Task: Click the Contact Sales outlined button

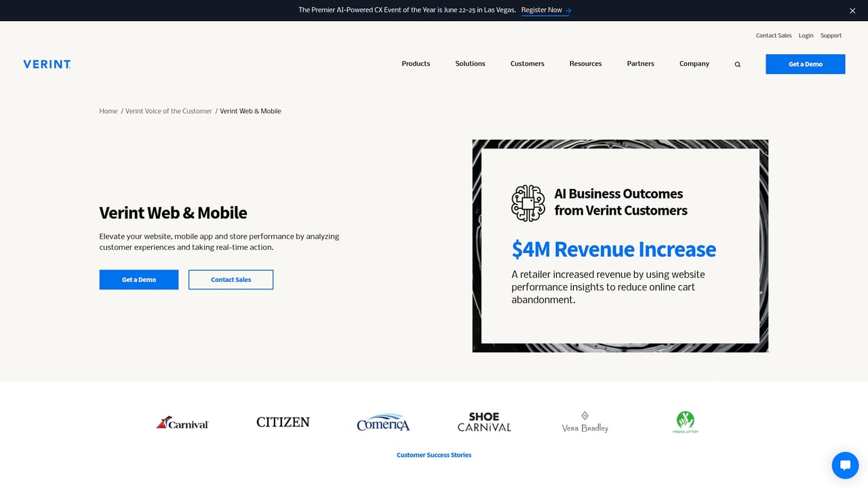Action: (231, 279)
